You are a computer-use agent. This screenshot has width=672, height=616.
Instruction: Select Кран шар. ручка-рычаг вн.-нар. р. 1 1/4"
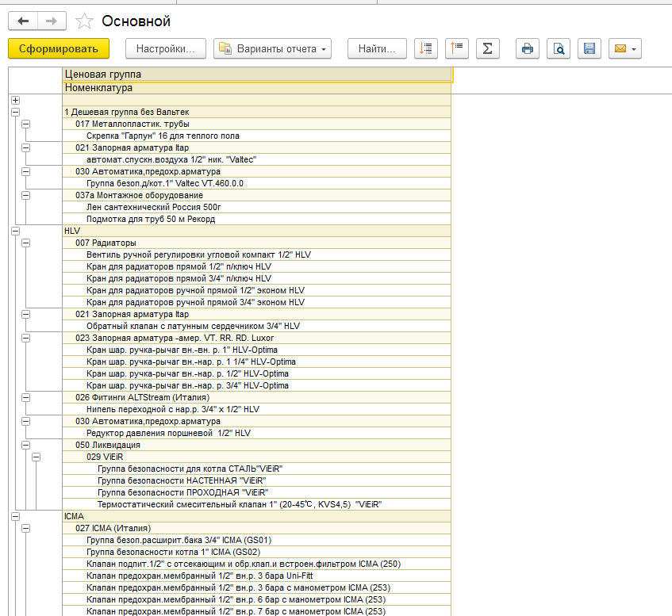pyautogui.click(x=257, y=362)
